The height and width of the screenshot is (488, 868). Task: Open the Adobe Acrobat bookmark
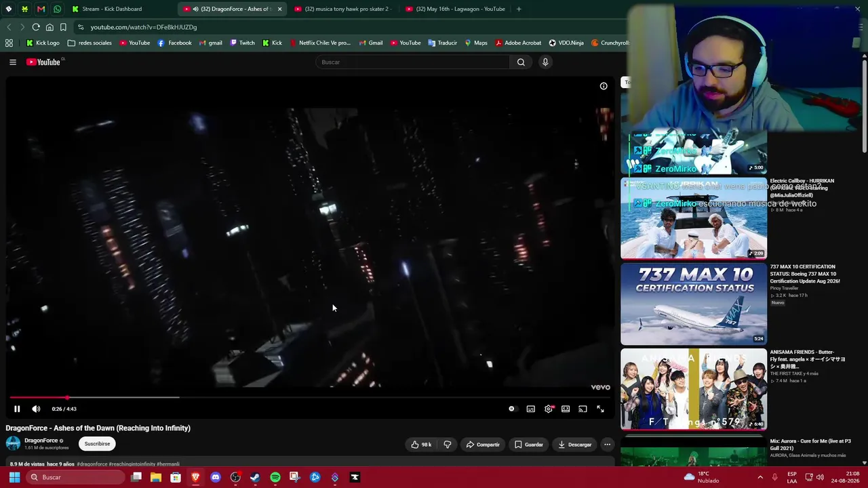518,43
